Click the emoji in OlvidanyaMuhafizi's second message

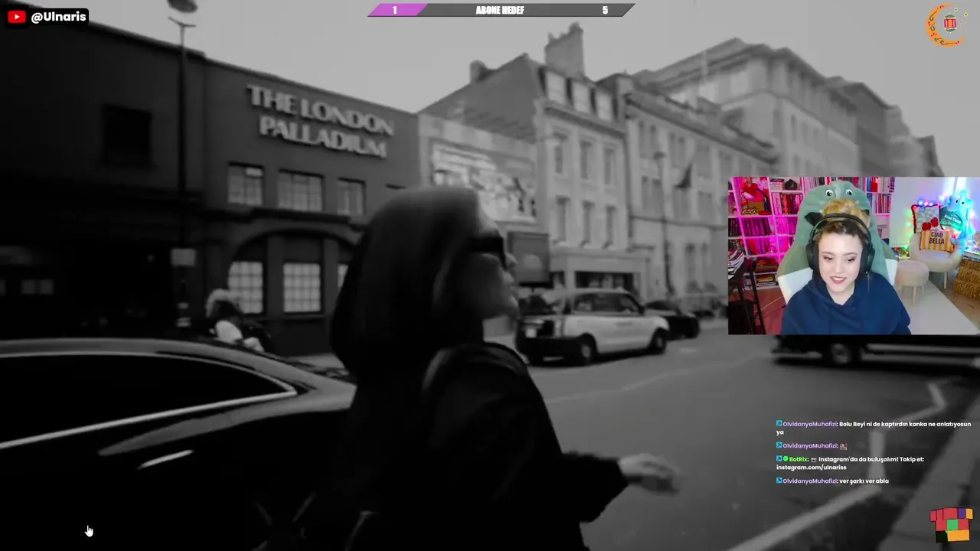click(x=844, y=445)
